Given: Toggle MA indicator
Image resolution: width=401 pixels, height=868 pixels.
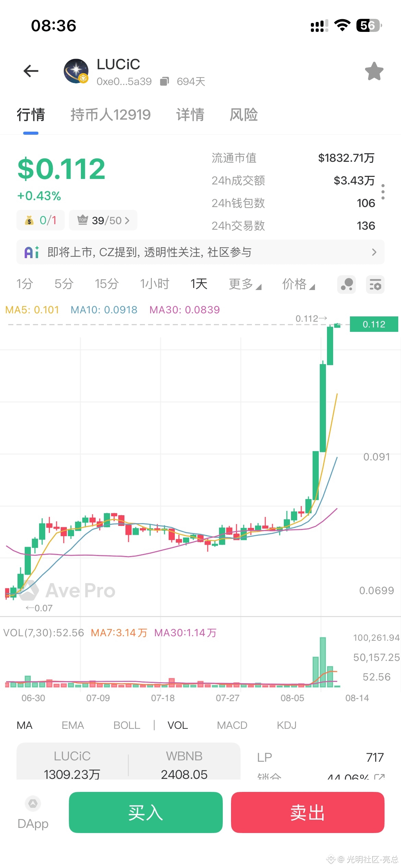Looking at the screenshot, I should pyautogui.click(x=25, y=725).
